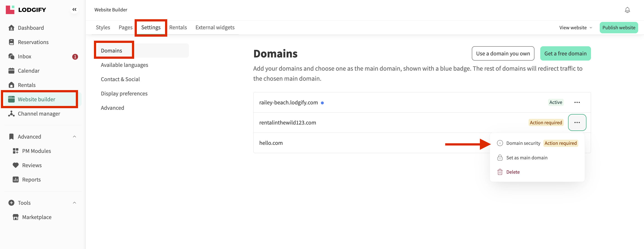Click the Inbox chat bubble icon

tap(11, 57)
